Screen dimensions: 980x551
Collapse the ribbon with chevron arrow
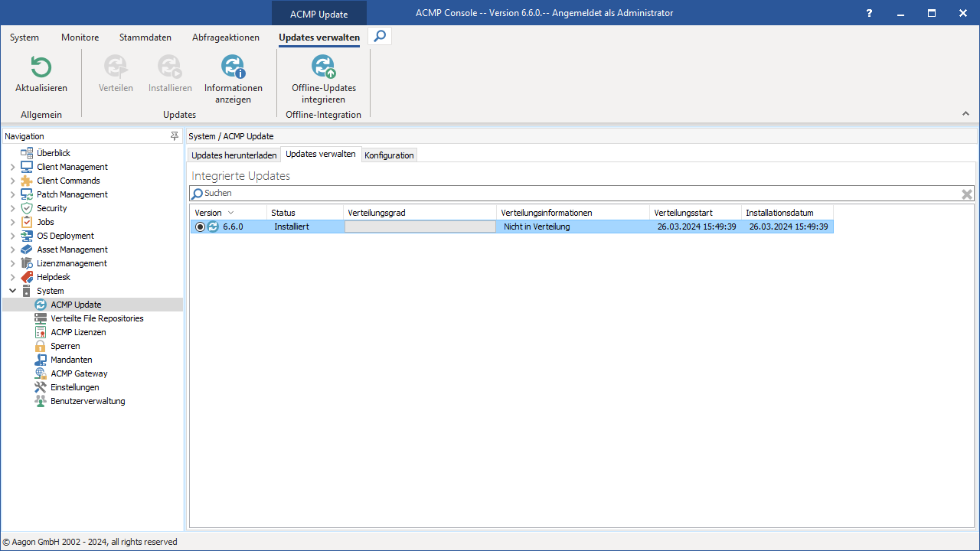point(965,114)
